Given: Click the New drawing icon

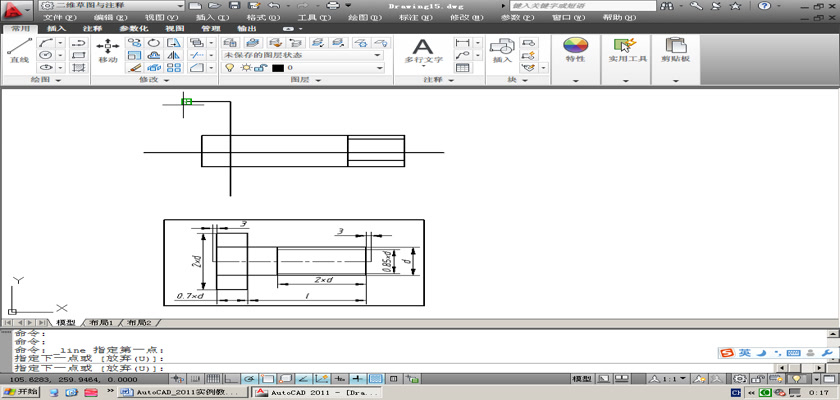Looking at the screenshot, I should [196, 5].
